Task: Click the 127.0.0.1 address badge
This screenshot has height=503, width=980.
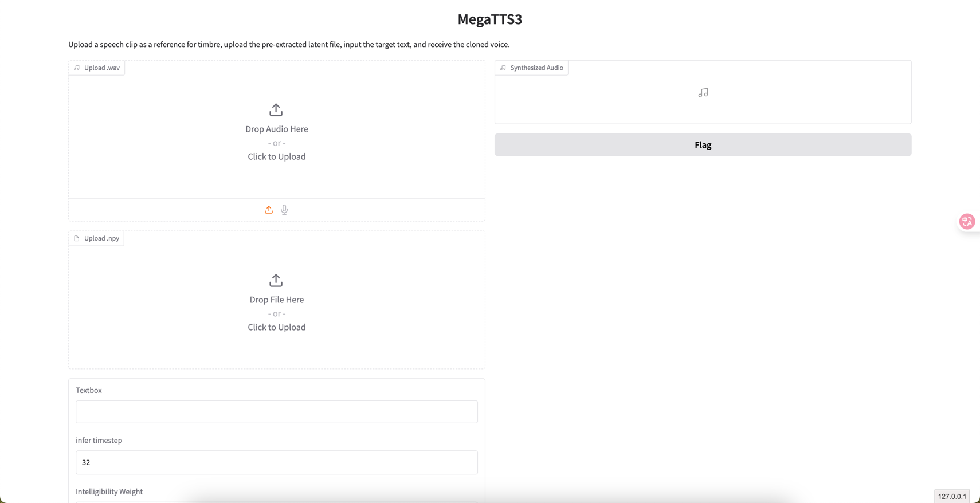Action: coord(951,496)
